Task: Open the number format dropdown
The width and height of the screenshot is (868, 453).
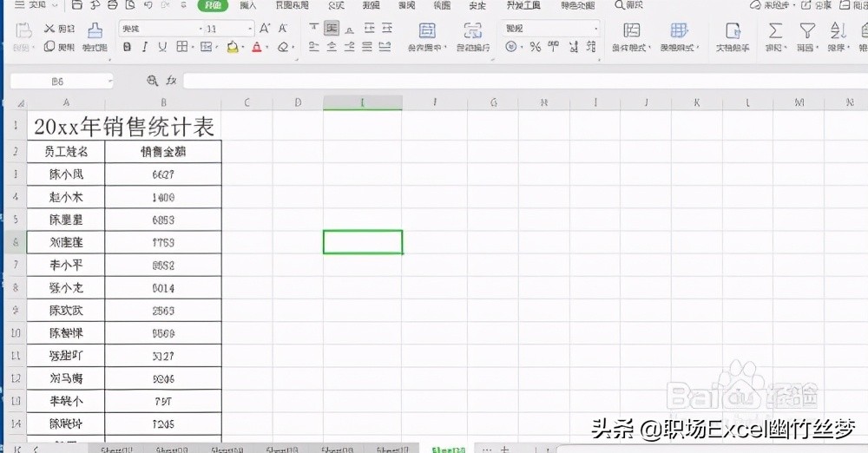Action: pos(595,29)
